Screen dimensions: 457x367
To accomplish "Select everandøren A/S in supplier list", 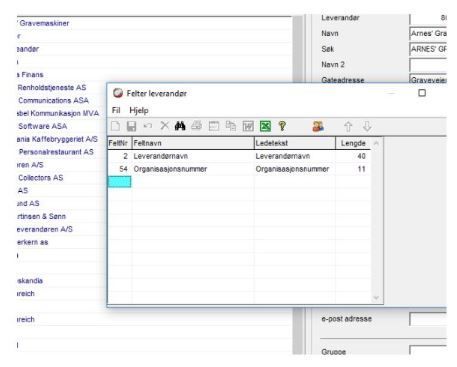I will click(x=45, y=229).
